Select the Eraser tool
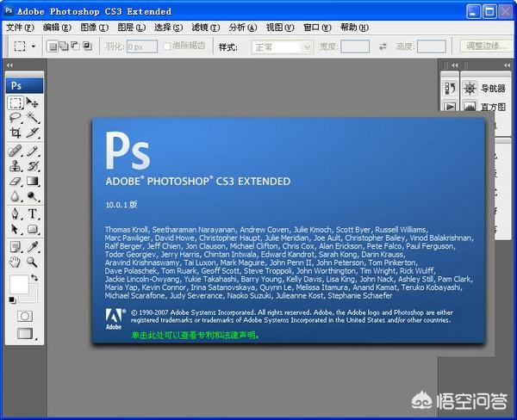 [x=16, y=181]
